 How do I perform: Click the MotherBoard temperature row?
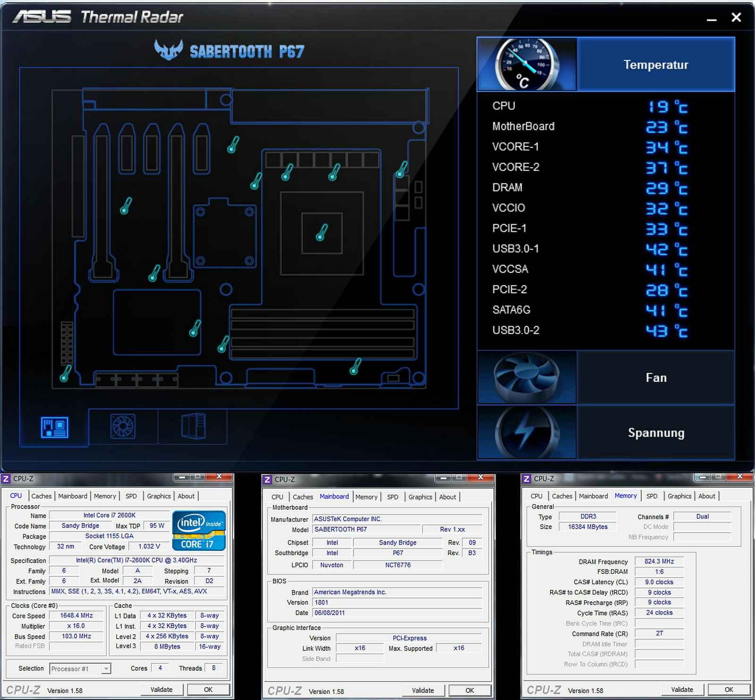590,127
